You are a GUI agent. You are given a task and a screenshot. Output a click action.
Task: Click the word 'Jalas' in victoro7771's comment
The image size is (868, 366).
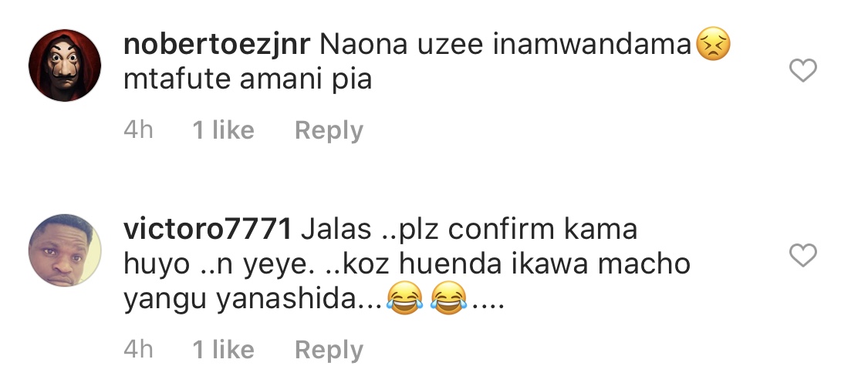(336, 229)
